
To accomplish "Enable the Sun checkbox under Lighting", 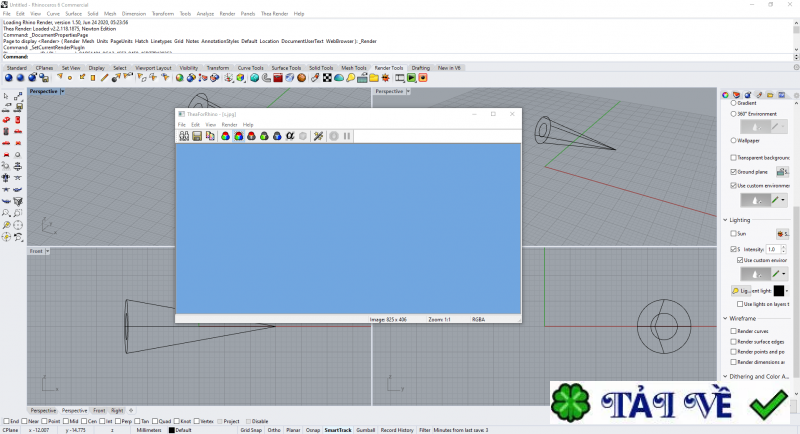I will [x=734, y=233].
